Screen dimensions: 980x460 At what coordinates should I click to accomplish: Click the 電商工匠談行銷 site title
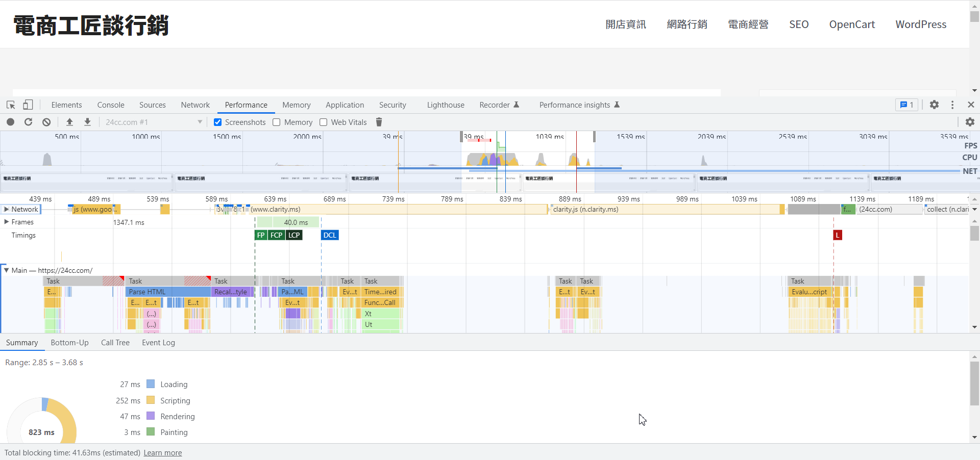point(91,25)
